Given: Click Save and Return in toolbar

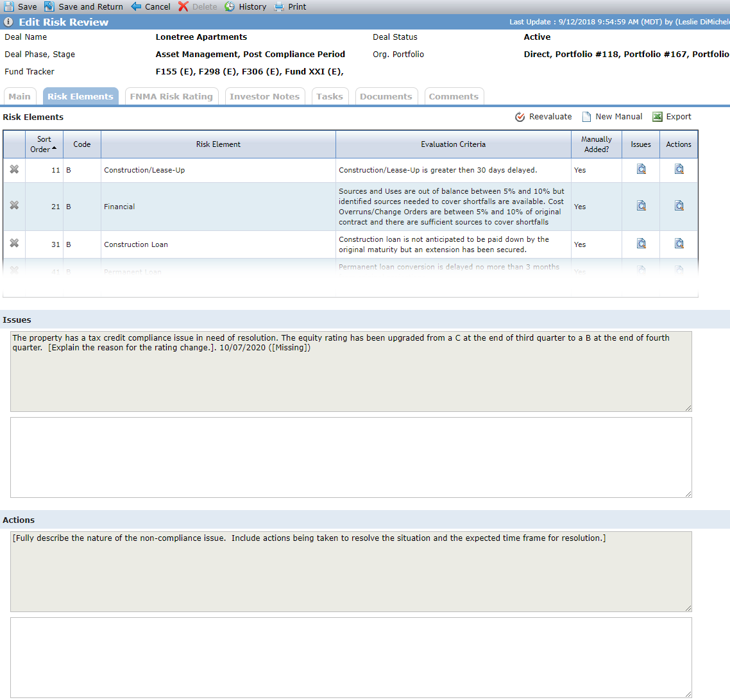Looking at the screenshot, I should coord(84,6).
